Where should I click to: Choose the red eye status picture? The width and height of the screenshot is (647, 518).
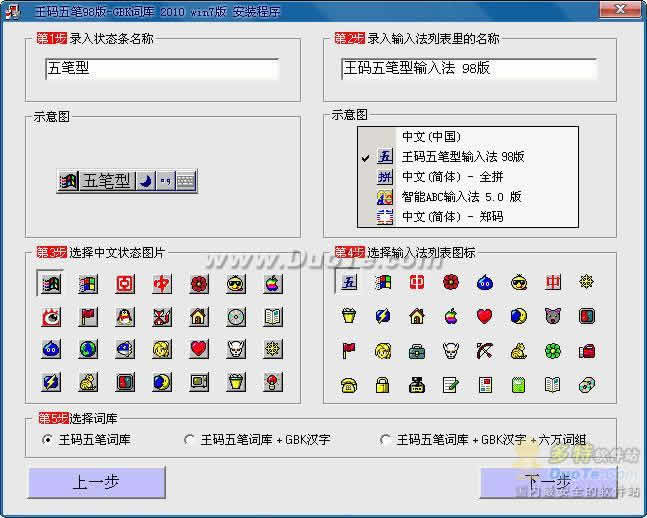pos(50,317)
